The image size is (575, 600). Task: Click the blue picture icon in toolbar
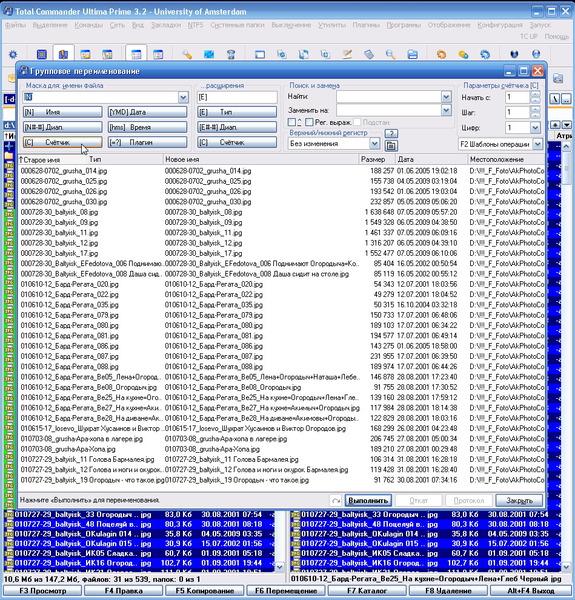(x=209, y=54)
